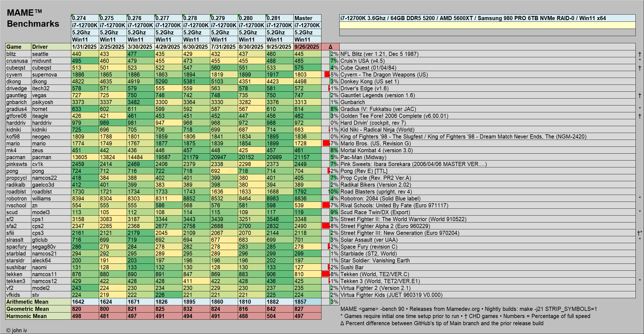The width and height of the screenshot is (644, 334).
Task: Select the sfa2 2832 value
Action: (279, 226)
